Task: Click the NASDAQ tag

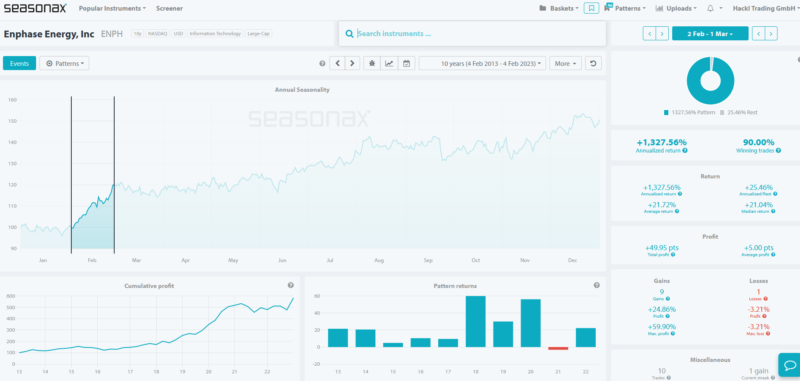Action: (x=158, y=34)
